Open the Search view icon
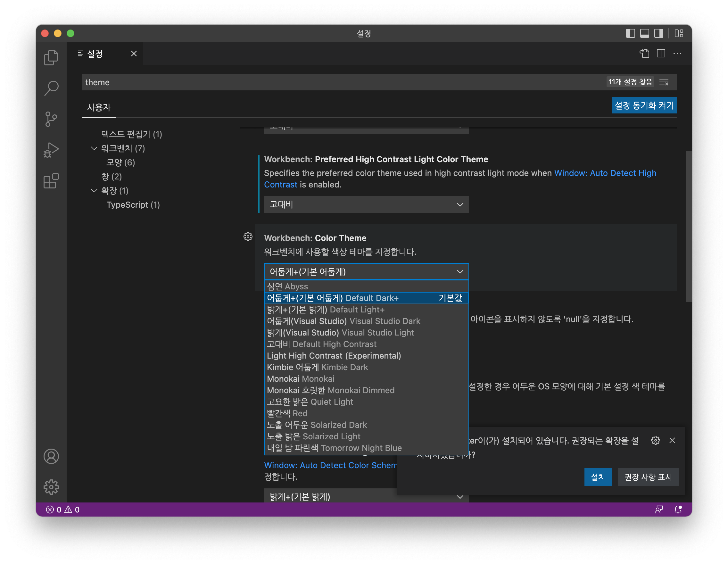 pos(51,88)
